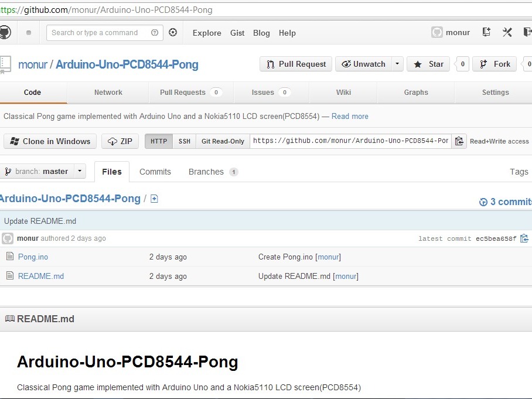Click the commits history clock icon

[x=483, y=202]
